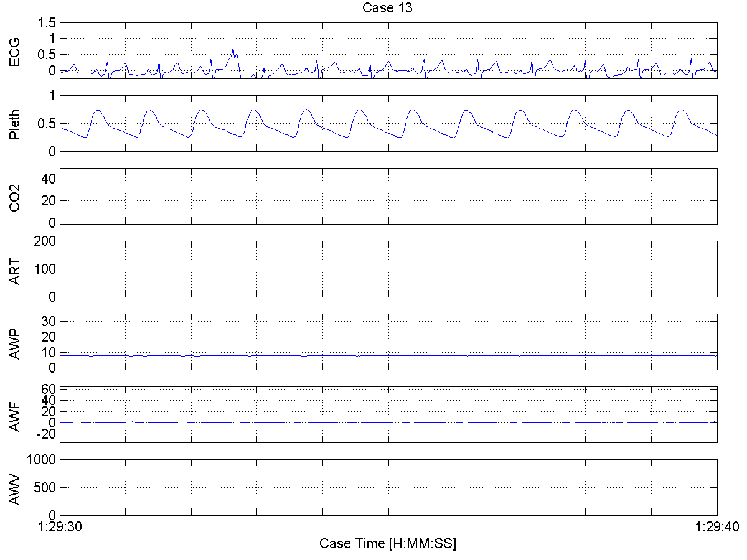Click the 100 tick on ART axis
Image resolution: width=747 pixels, height=560 pixels.
46,269
